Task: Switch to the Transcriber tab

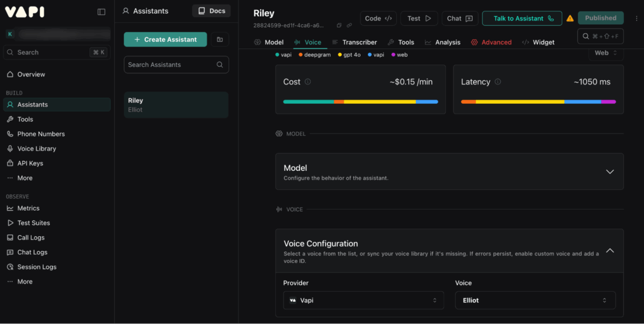Action: pyautogui.click(x=354, y=42)
